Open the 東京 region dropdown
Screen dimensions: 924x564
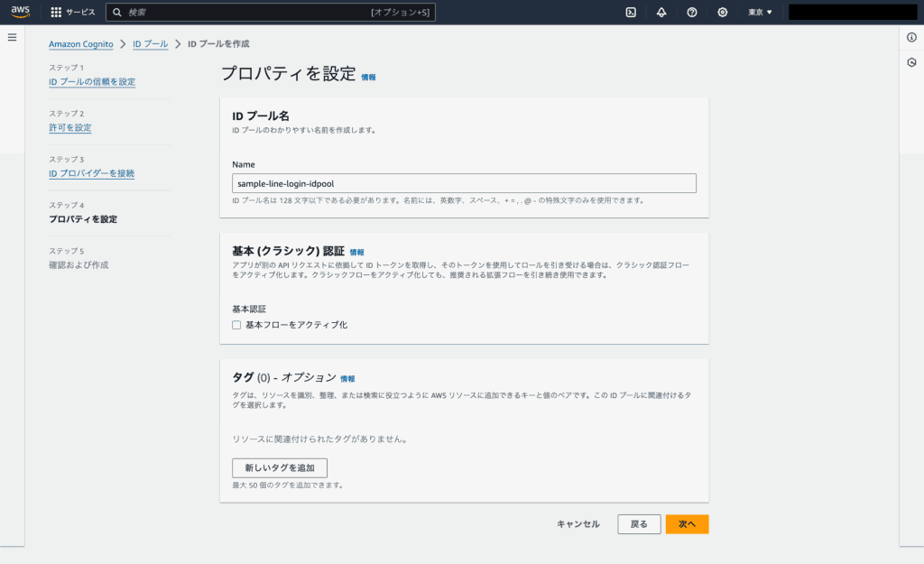coord(760,13)
